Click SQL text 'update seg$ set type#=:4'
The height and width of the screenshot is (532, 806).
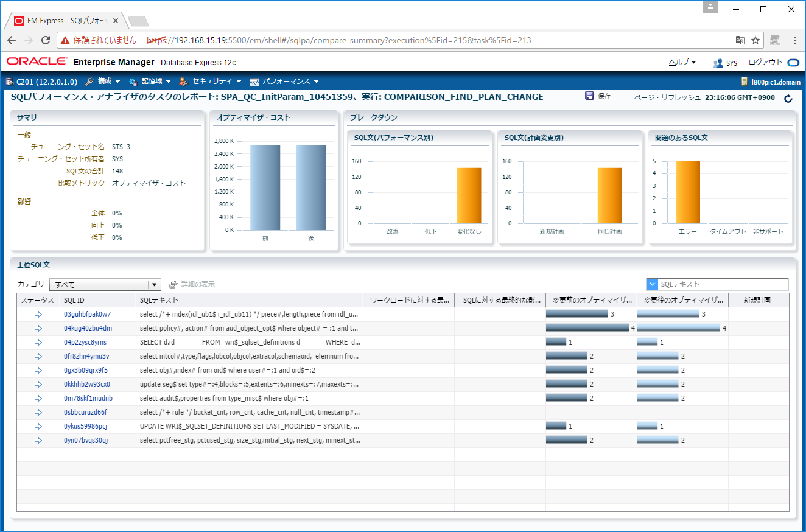click(250, 384)
